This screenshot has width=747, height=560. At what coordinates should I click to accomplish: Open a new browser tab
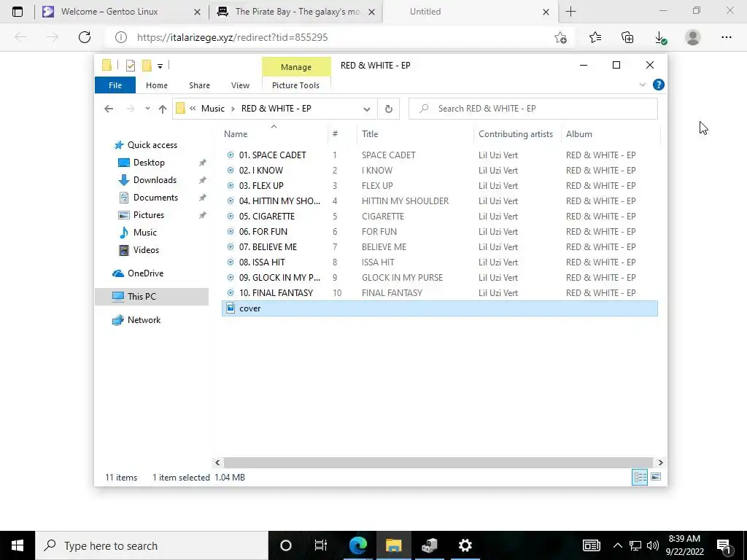pyautogui.click(x=570, y=12)
